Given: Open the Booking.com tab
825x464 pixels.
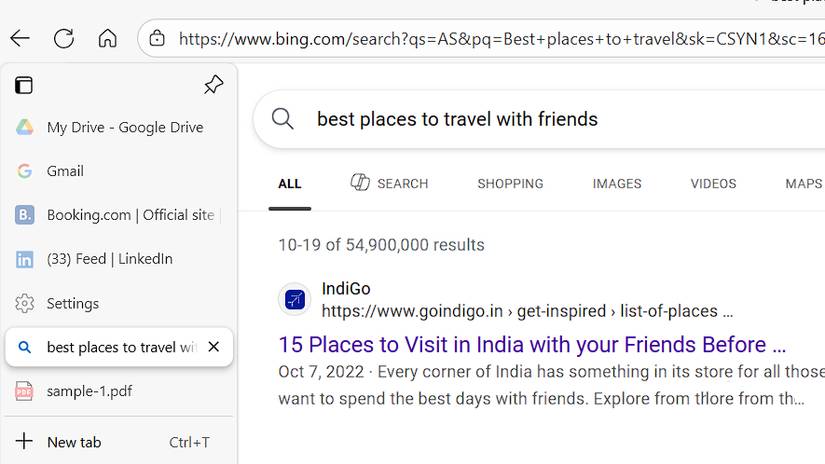Looking at the screenshot, I should tap(130, 215).
